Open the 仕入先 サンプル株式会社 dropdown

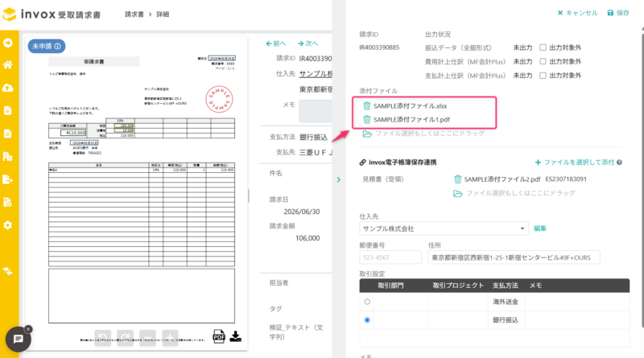pyautogui.click(x=444, y=228)
